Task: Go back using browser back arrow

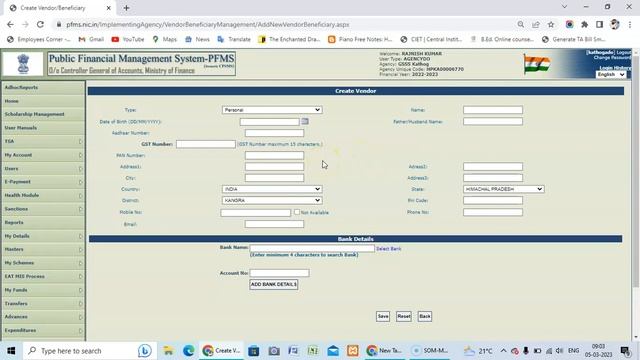Action: tap(10, 24)
